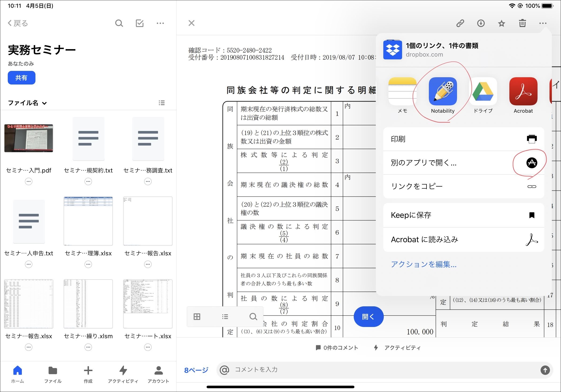Click the blue 開く button
Screen dimensions: 561x392
pyautogui.click(x=369, y=317)
